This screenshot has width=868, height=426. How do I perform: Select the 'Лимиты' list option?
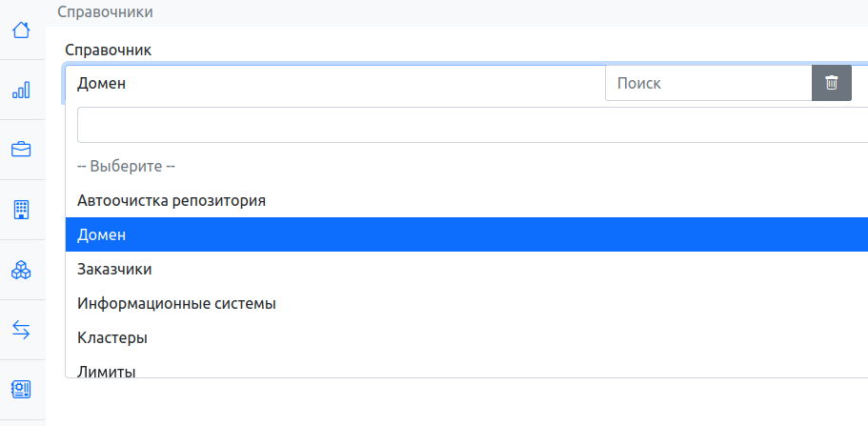tap(106, 370)
